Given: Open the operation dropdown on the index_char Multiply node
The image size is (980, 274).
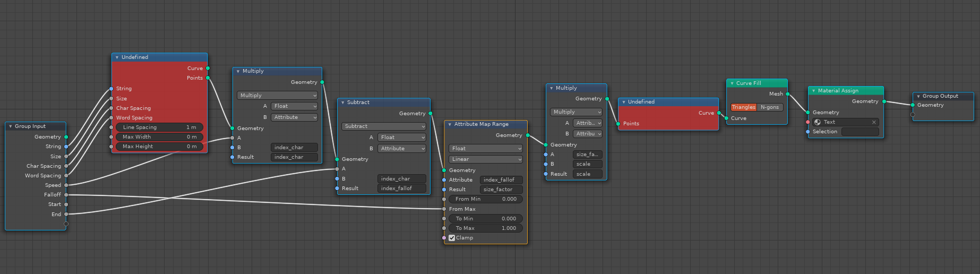Looking at the screenshot, I should [277, 96].
